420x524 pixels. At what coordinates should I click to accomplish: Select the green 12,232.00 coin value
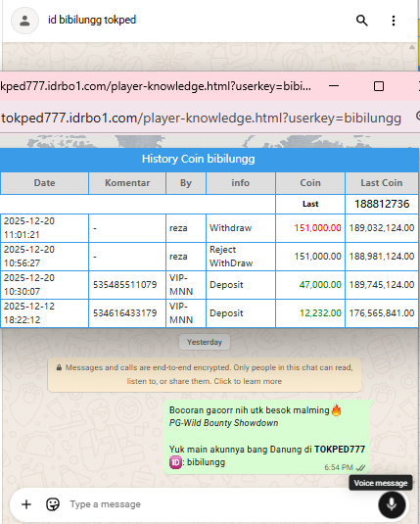320,313
